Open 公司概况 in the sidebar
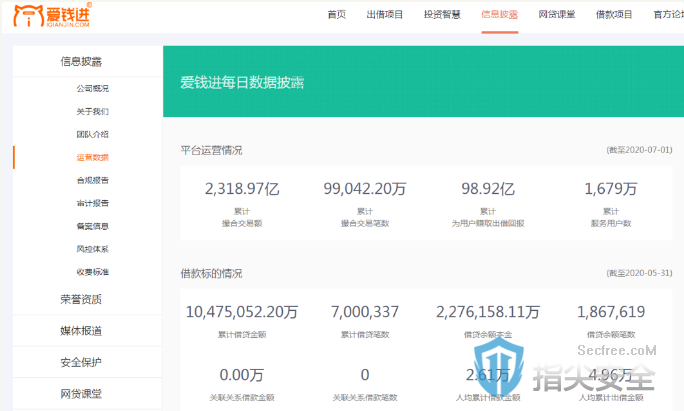Viewport: 684px width, 411px height. click(x=92, y=89)
